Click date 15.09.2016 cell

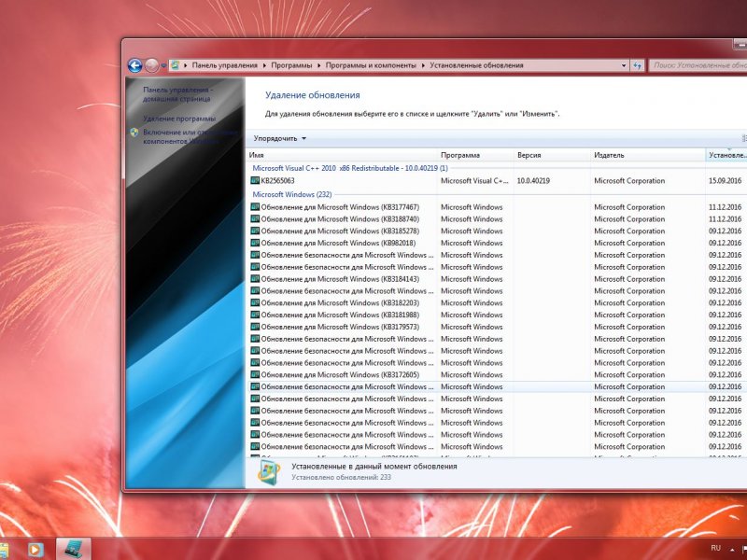pos(726,180)
